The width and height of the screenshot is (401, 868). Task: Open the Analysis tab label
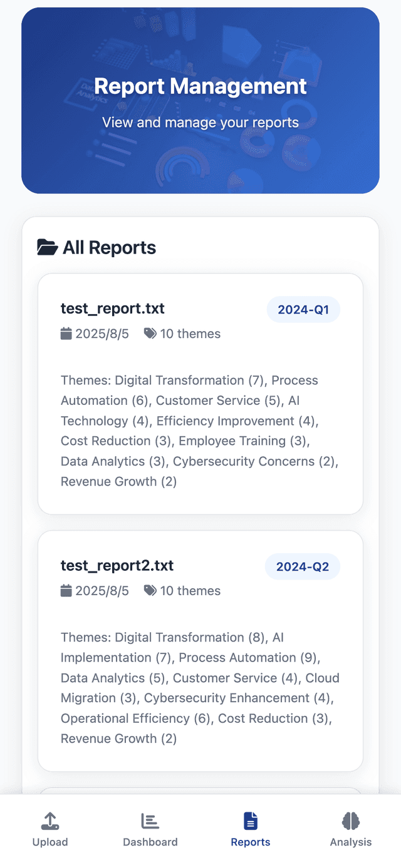pyautogui.click(x=351, y=842)
